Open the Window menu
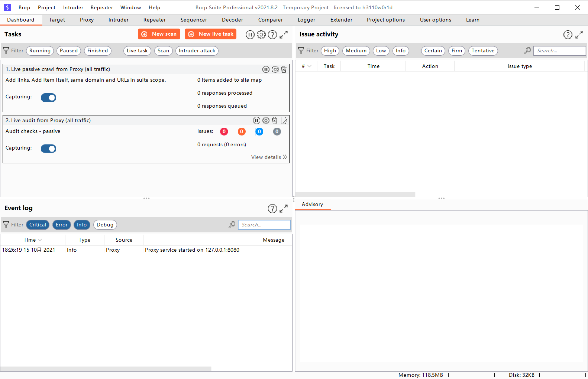 click(x=131, y=7)
